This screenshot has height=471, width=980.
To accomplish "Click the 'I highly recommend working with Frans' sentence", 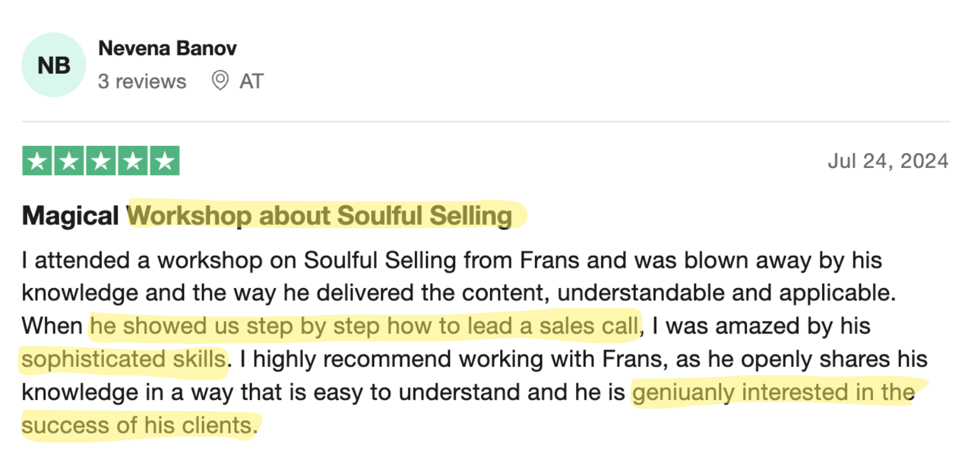I will pos(451,359).
